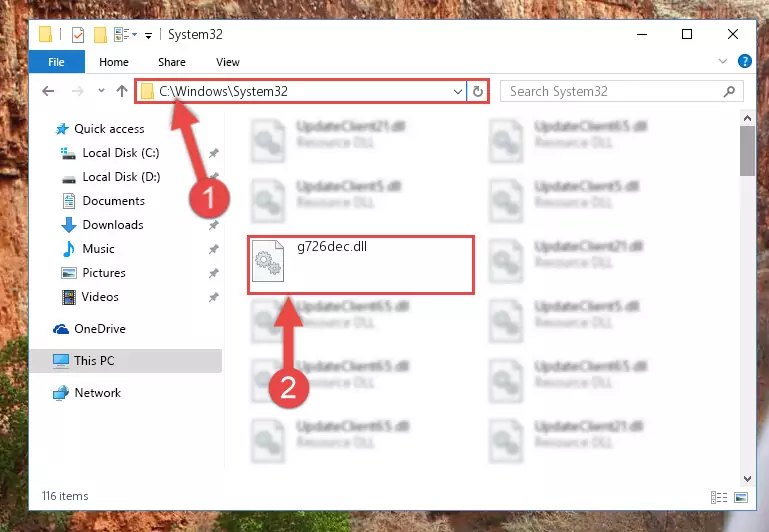
Task: Minimize the System32 window
Action: (642, 34)
